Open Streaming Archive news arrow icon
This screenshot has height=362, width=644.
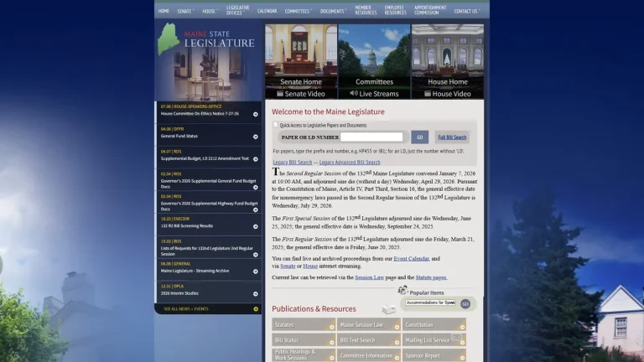(256, 271)
